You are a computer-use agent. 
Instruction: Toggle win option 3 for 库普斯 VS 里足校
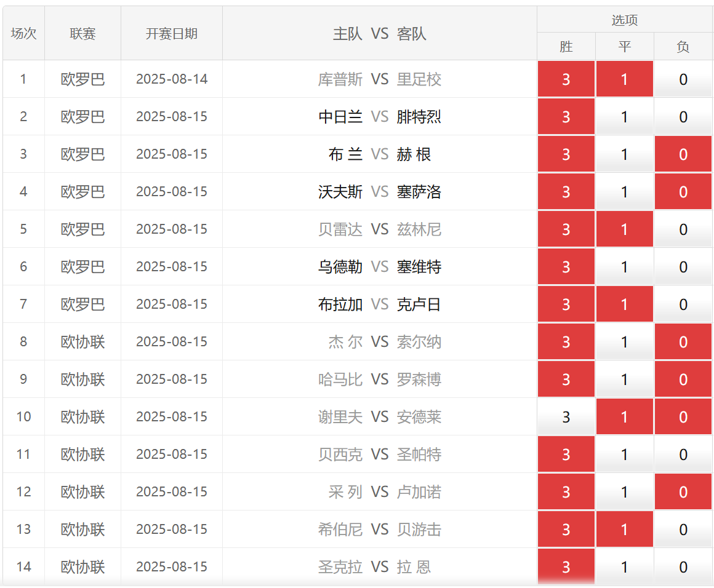tap(566, 79)
